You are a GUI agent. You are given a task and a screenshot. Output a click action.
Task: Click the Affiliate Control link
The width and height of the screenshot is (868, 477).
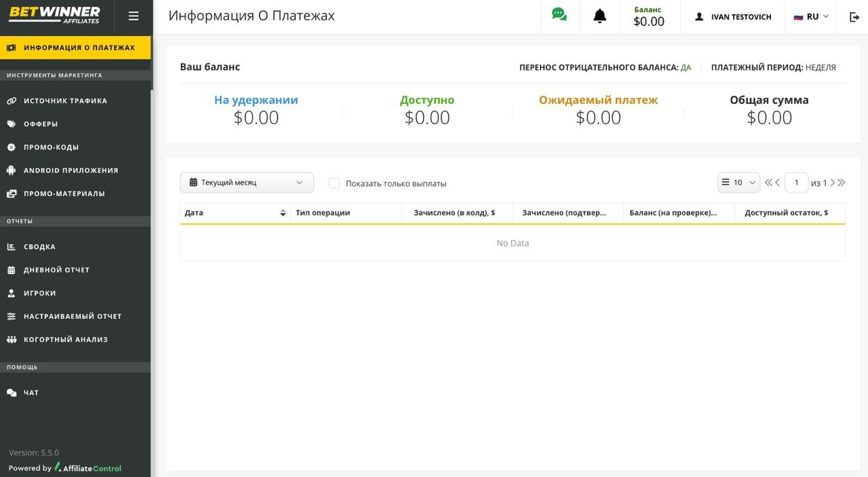(88, 468)
